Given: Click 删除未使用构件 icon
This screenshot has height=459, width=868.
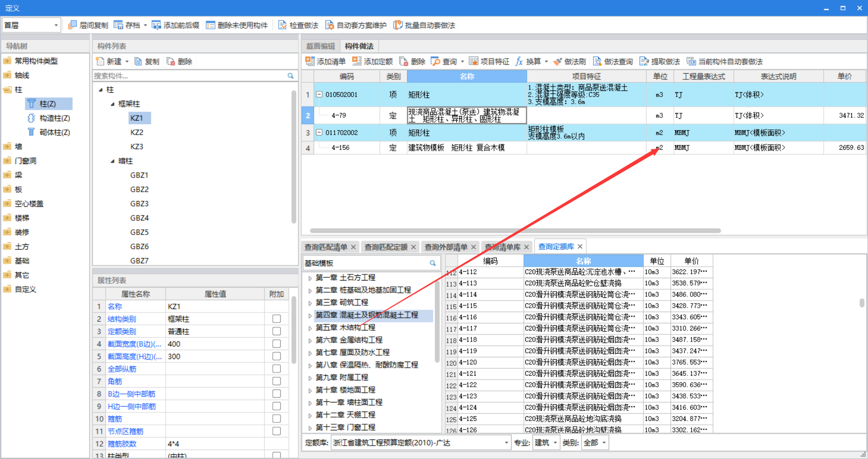Looking at the screenshot, I should coord(210,25).
